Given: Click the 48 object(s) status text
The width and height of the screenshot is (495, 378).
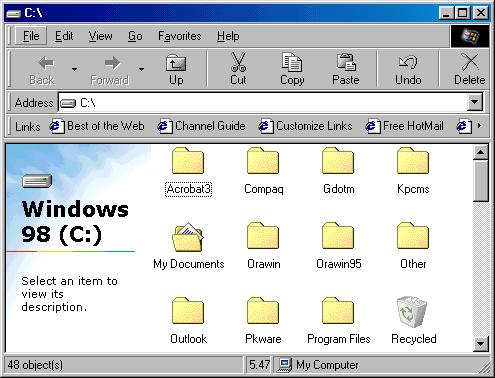Looking at the screenshot, I should [x=35, y=365].
